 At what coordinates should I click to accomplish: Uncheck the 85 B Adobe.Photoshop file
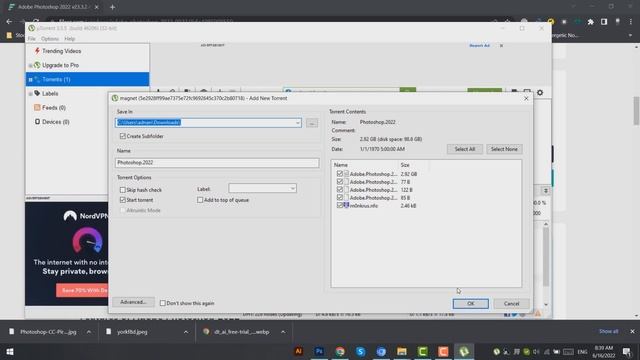[340, 198]
